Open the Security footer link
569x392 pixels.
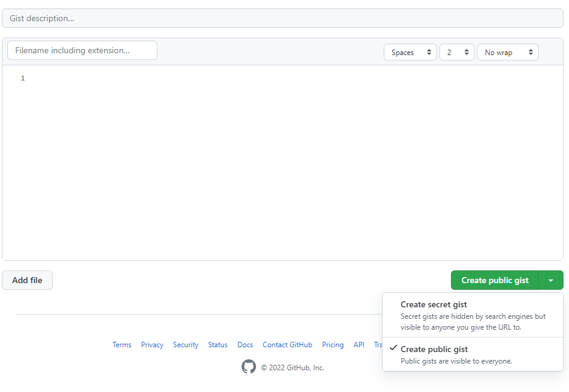pos(186,344)
